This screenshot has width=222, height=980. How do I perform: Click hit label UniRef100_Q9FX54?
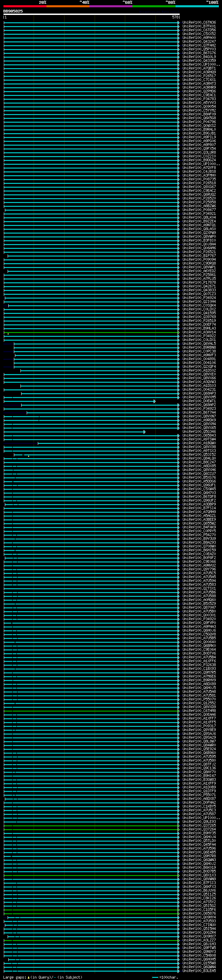click(199, 149)
